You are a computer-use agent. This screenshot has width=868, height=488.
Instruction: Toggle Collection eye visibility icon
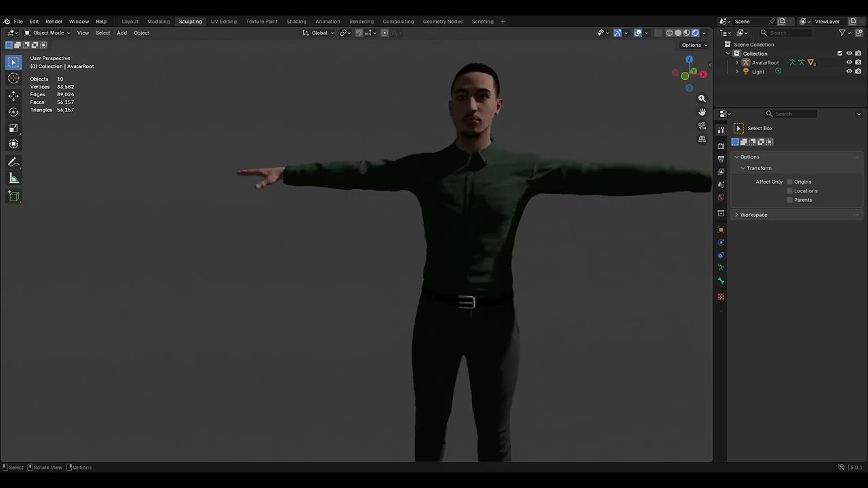tap(849, 54)
